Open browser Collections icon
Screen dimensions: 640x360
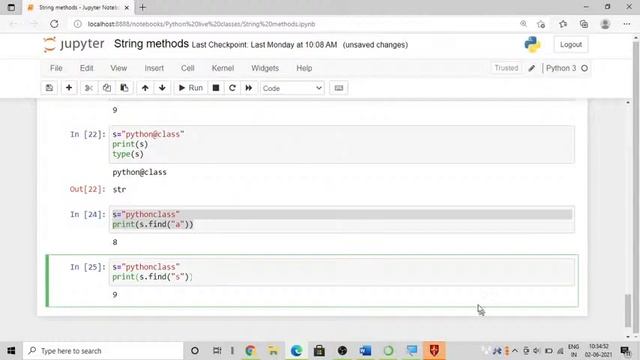click(584, 24)
